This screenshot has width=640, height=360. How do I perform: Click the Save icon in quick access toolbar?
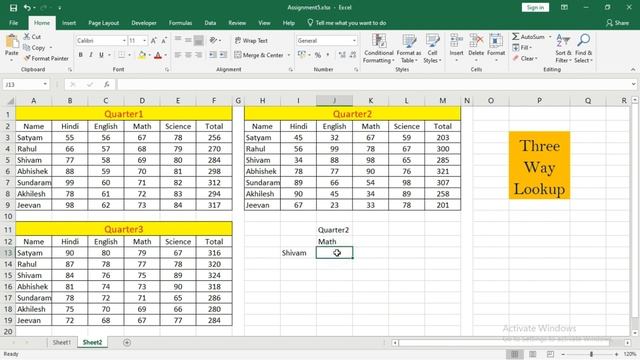[x=13, y=8]
